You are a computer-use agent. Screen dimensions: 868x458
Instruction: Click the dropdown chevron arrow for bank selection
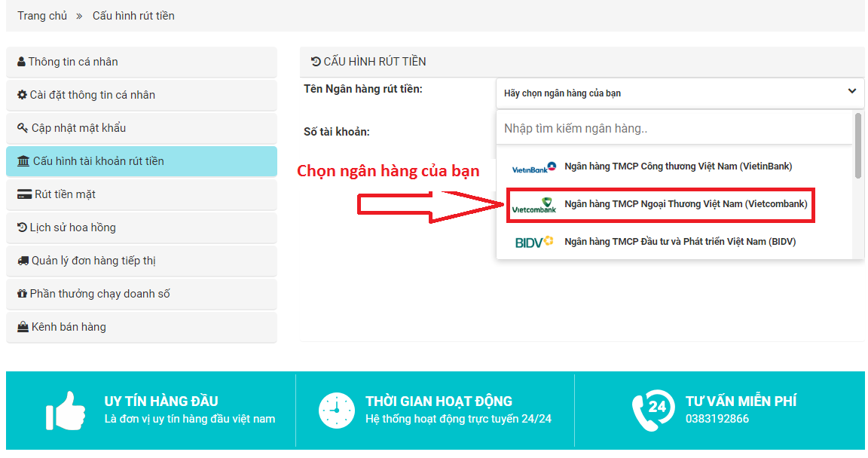[x=851, y=92]
